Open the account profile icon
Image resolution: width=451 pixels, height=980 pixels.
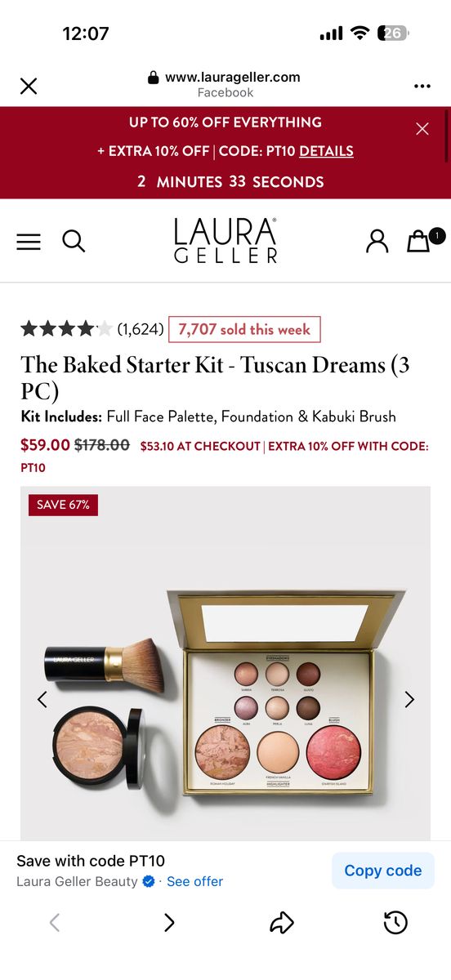pos(377,241)
